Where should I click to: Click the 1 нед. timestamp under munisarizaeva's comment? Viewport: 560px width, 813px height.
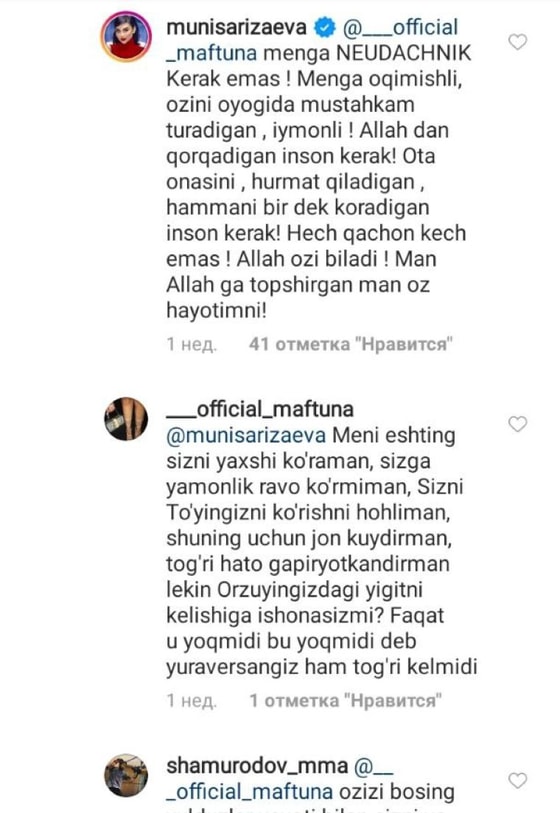[x=191, y=344]
